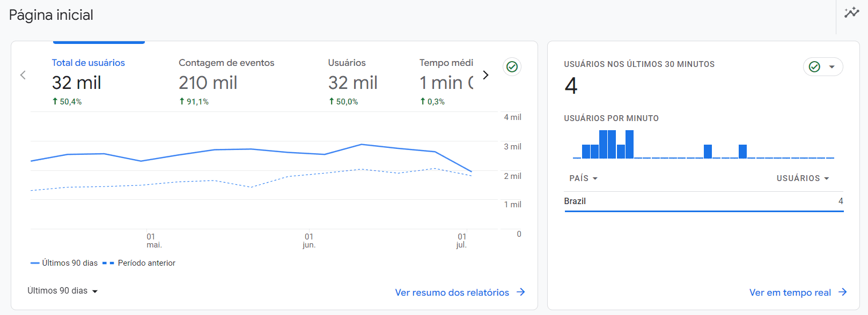Show next metrics with right chevron

(x=486, y=75)
